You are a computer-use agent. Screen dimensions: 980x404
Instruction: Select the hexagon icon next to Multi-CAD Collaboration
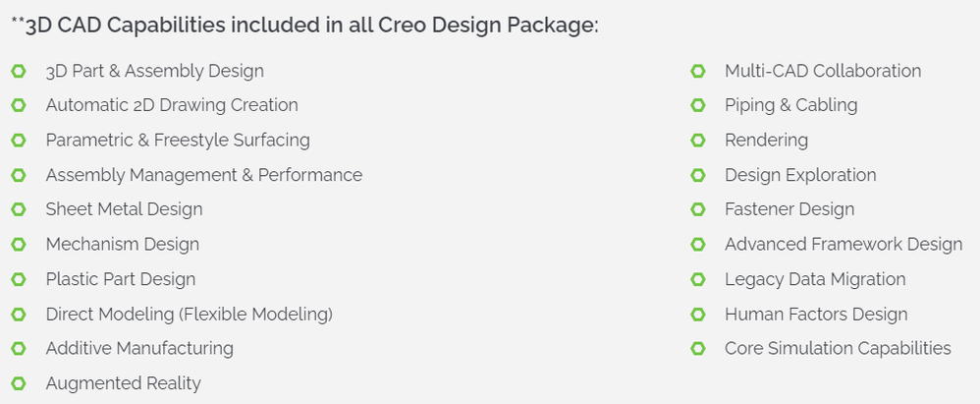(698, 71)
